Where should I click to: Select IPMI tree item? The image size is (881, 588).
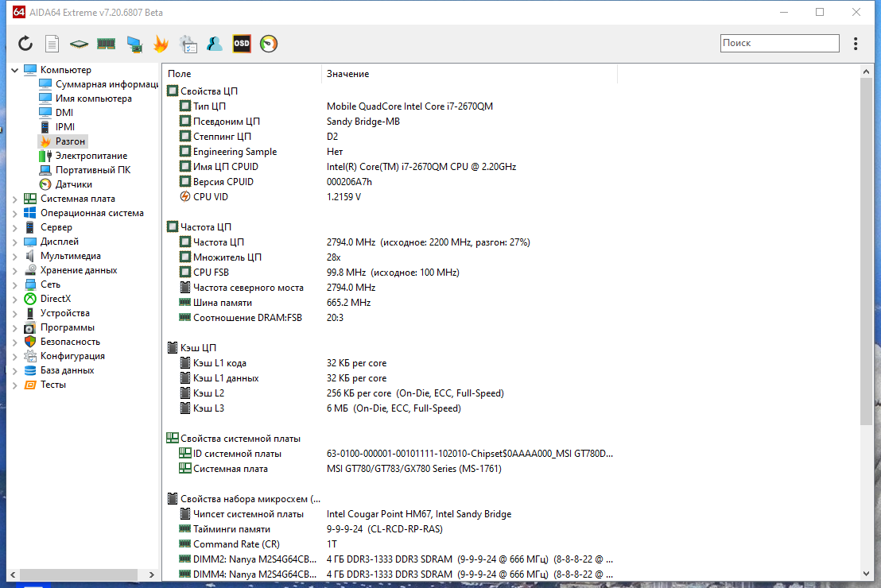click(x=65, y=127)
